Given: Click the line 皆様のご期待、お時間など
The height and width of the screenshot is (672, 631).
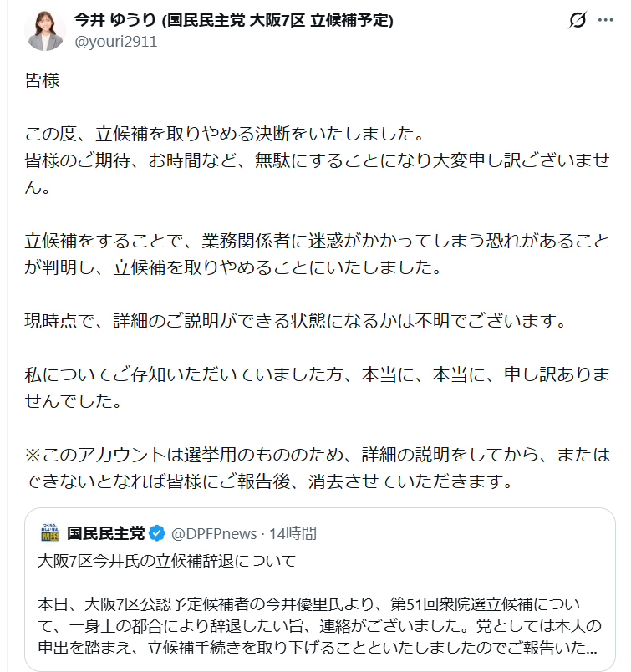Looking at the screenshot, I should (x=318, y=160).
